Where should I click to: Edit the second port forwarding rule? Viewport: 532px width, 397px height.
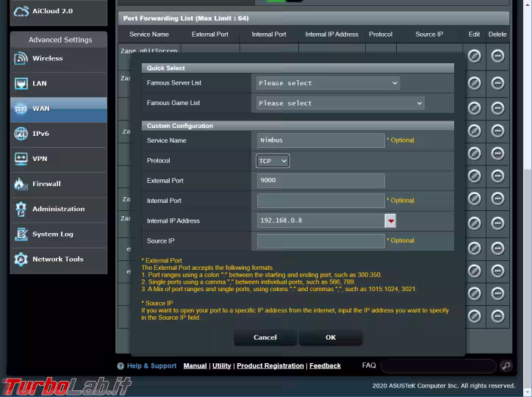(x=475, y=83)
